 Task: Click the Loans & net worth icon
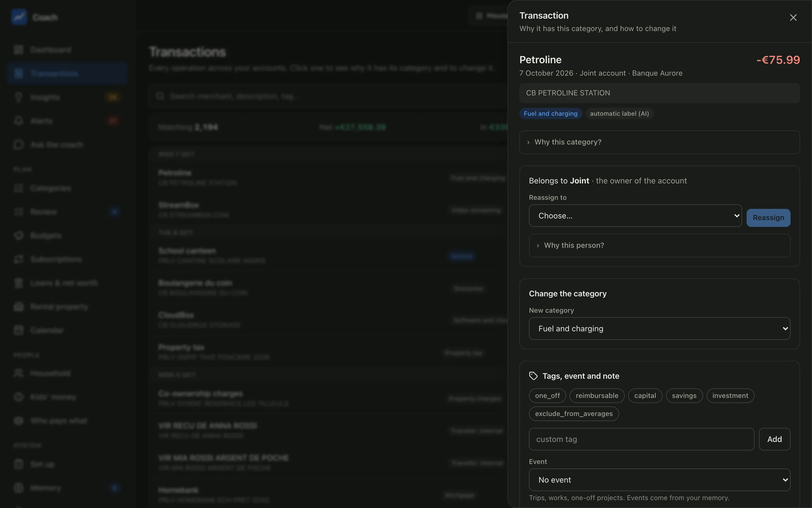[19, 283]
